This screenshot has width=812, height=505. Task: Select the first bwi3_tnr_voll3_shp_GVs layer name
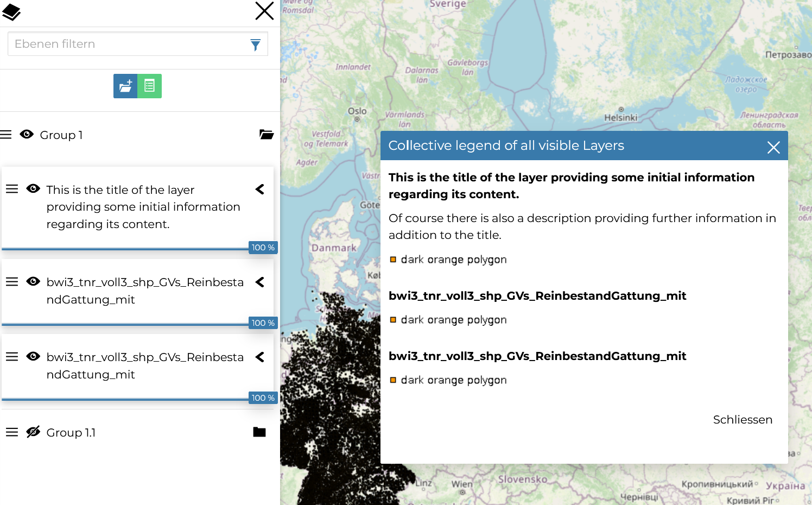tap(145, 291)
